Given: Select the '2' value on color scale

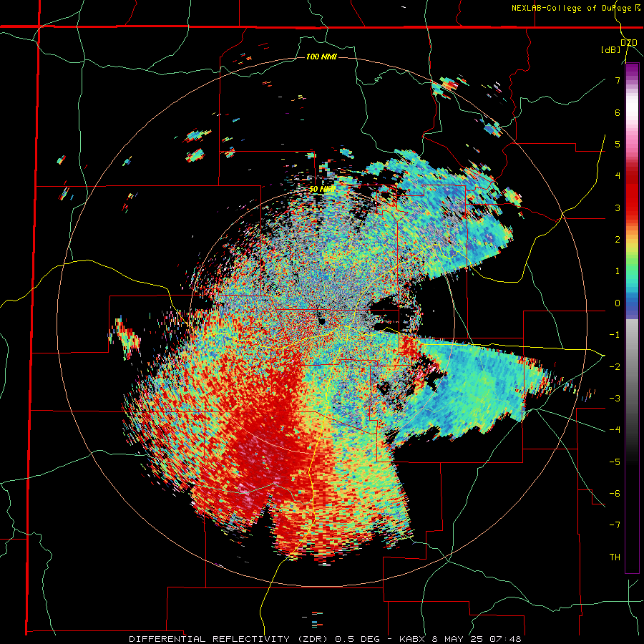Looking at the screenshot, I should click(618, 240).
